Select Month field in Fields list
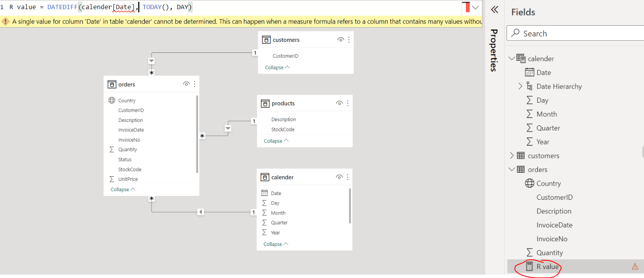Viewport: 644px width, 278px height. click(x=547, y=114)
